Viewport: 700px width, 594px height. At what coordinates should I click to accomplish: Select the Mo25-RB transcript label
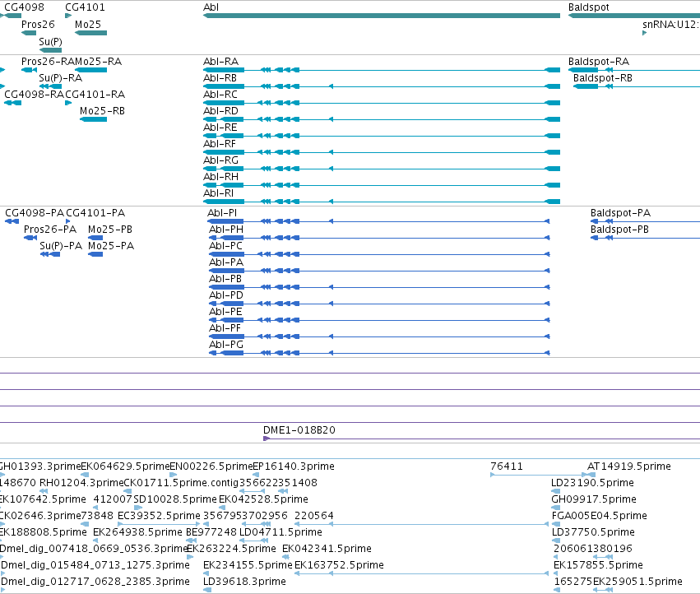click(x=102, y=111)
